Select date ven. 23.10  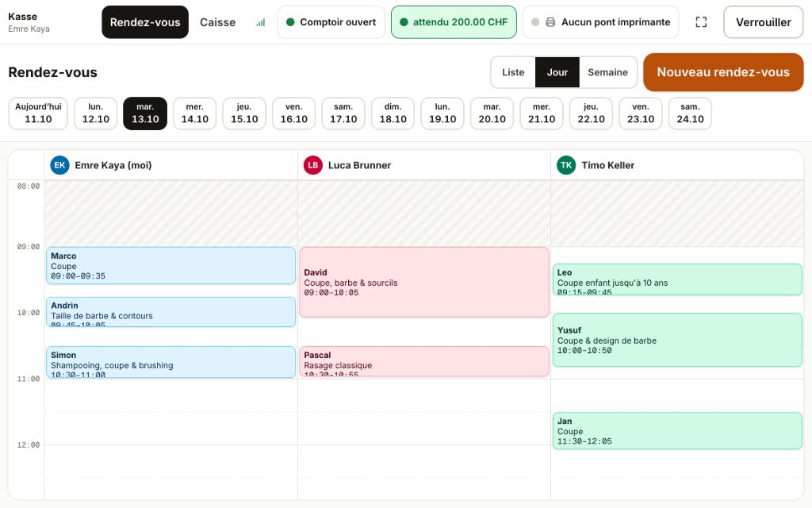tap(641, 113)
